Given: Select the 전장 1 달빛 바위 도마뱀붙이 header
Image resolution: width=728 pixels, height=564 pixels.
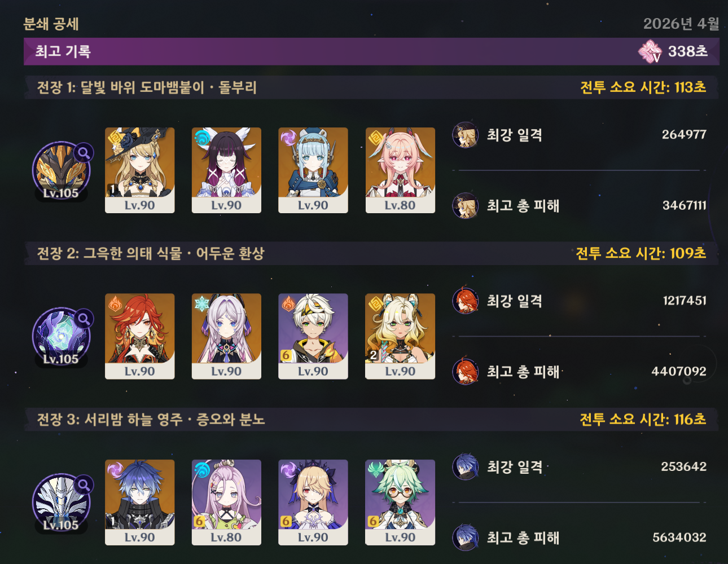Looking at the screenshot, I should pos(147,87).
